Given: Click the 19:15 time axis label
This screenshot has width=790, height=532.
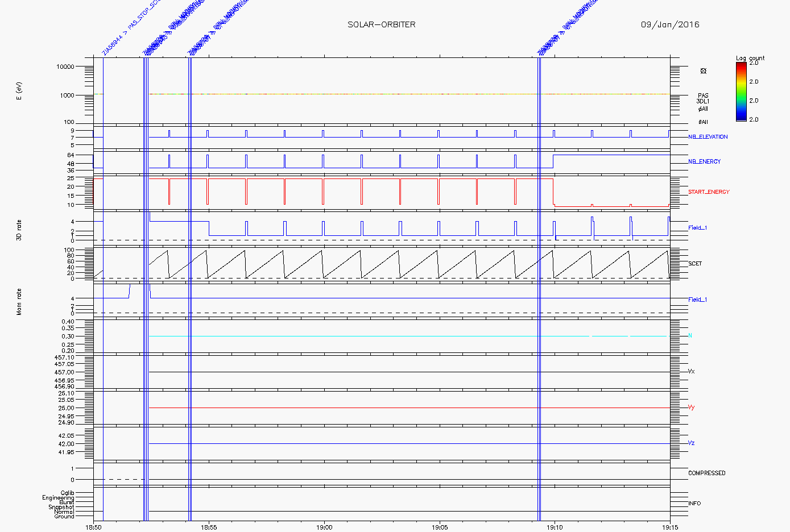Looking at the screenshot, I should (670, 527).
